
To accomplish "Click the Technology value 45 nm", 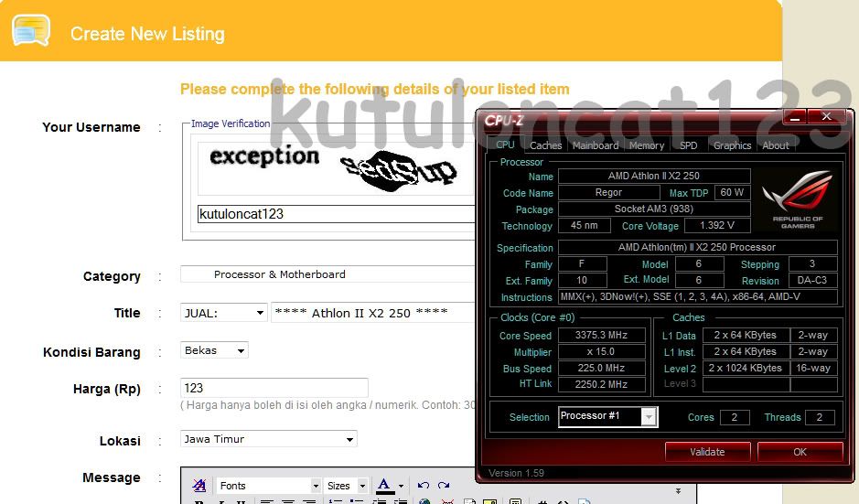I will click(585, 225).
